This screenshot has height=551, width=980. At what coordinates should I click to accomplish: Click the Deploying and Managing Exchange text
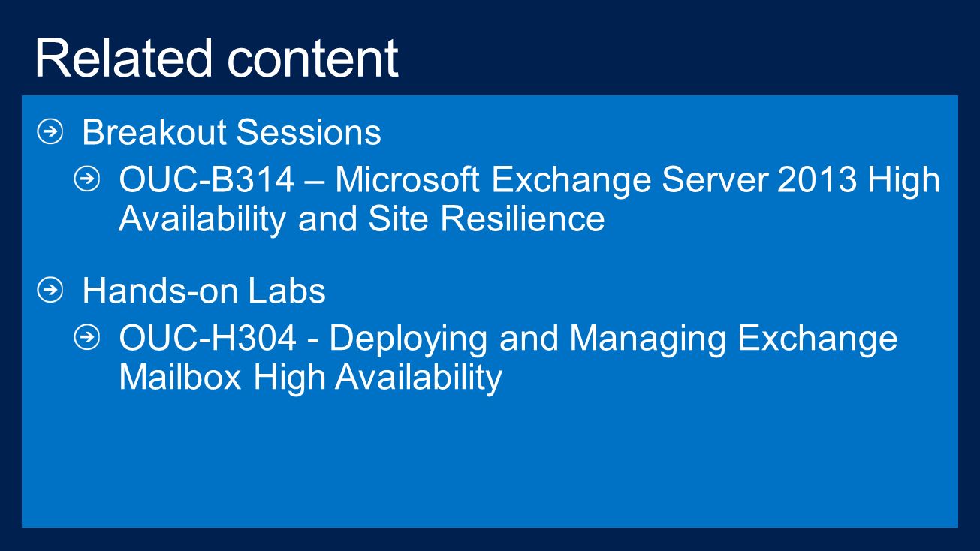click(614, 339)
